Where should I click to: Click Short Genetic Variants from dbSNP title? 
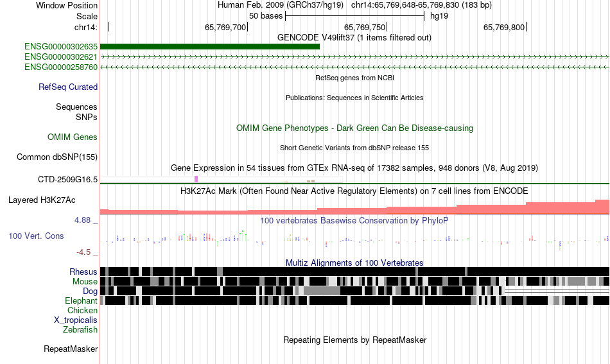[x=354, y=148]
